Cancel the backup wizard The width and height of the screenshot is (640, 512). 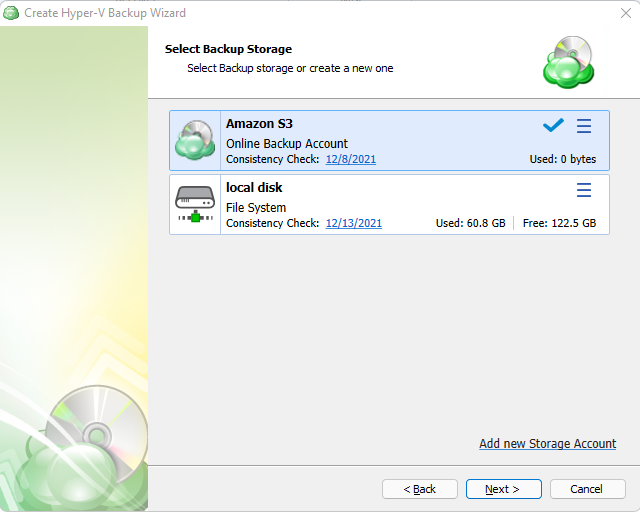tap(586, 489)
